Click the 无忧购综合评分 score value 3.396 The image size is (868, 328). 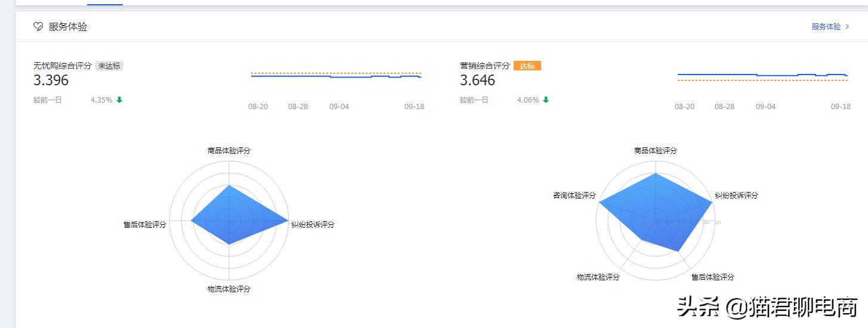tap(51, 81)
